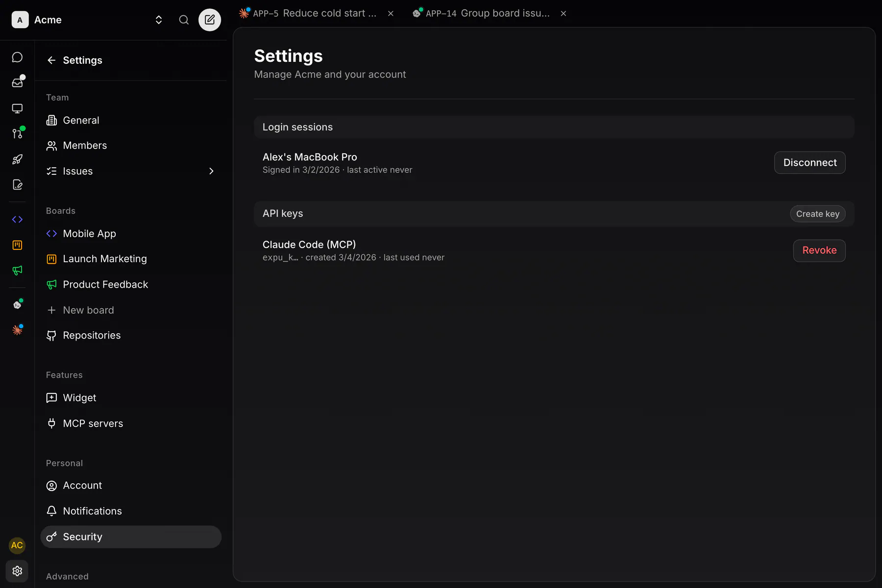882x588 pixels.
Task: Go back with the Settings arrow
Action: 51,60
